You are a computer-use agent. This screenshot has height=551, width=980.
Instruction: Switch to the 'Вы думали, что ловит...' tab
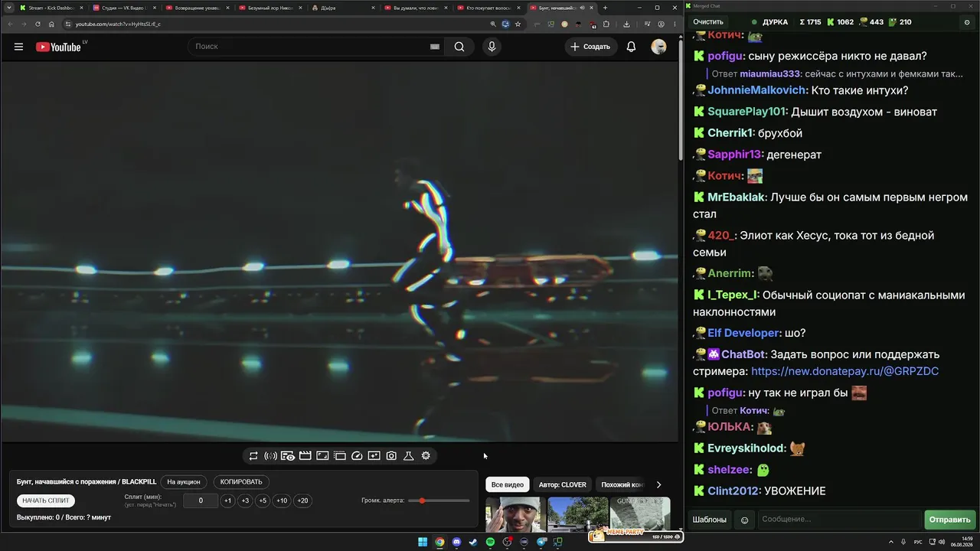point(416,8)
